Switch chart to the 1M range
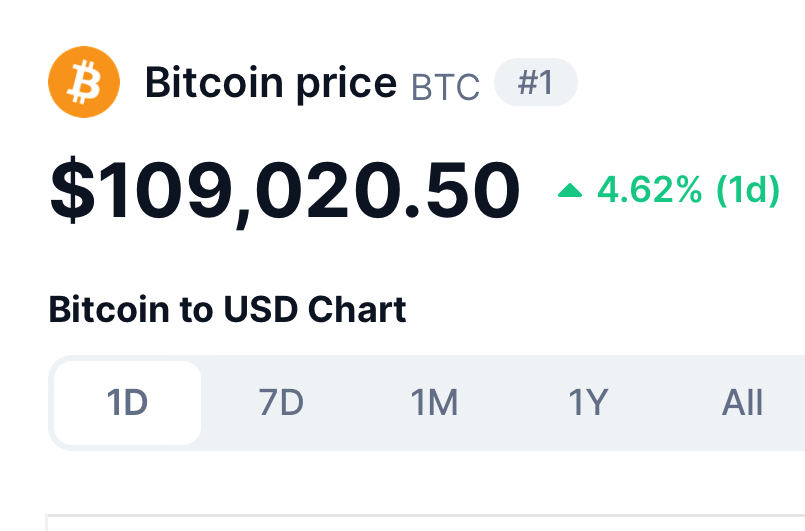Image resolution: width=805 pixels, height=531 pixels. [434, 403]
